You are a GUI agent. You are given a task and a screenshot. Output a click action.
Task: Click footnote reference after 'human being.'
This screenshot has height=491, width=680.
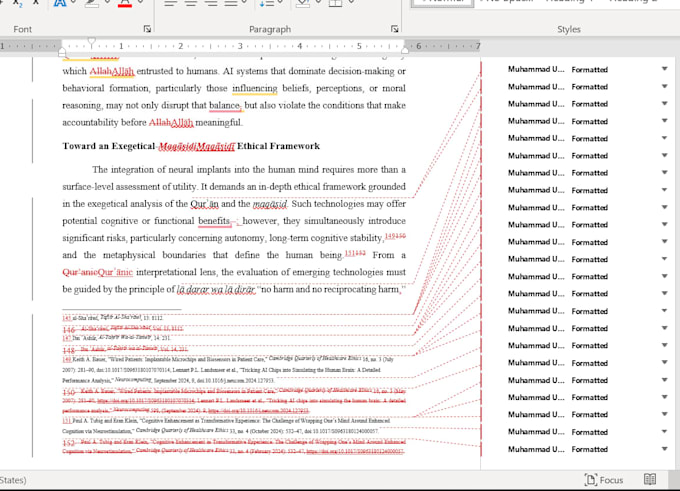(x=355, y=253)
